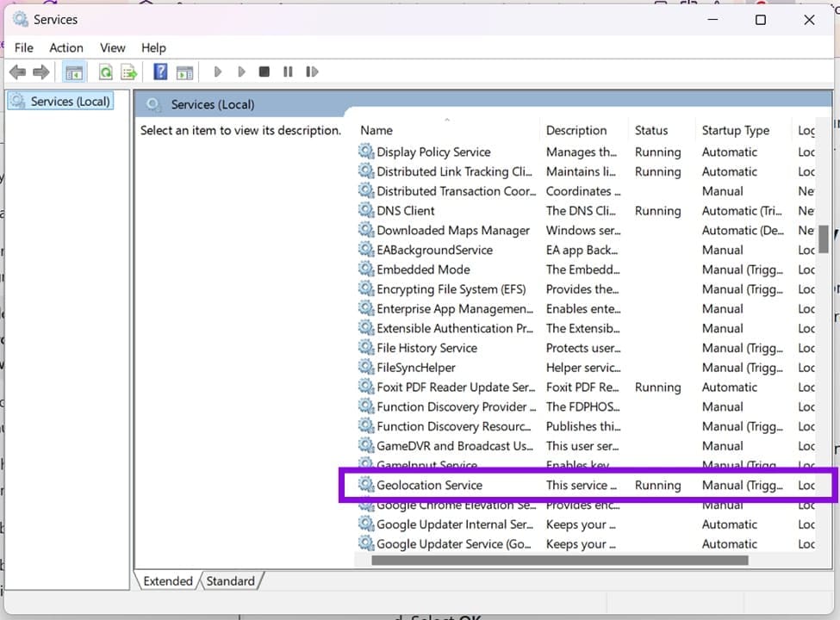Click gear icon beside File History Service
Screen dimensions: 840x620
(x=366, y=348)
